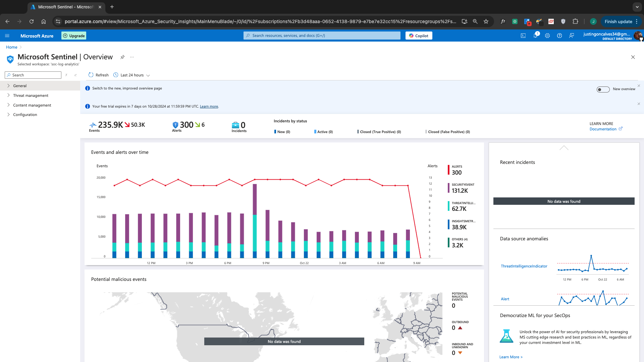Open the blade more options ellipsis

[132, 57]
